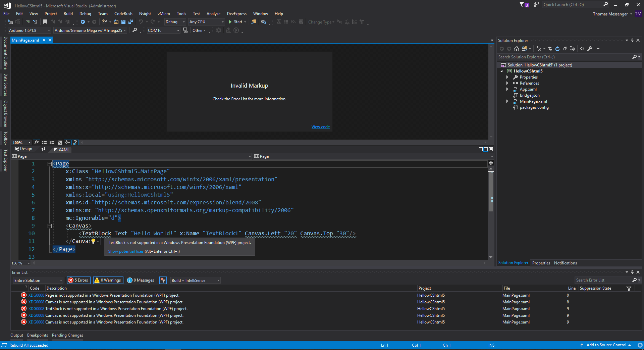Collapse the Canvas element outlining on line 9
The height and width of the screenshot is (350, 644).
point(49,226)
